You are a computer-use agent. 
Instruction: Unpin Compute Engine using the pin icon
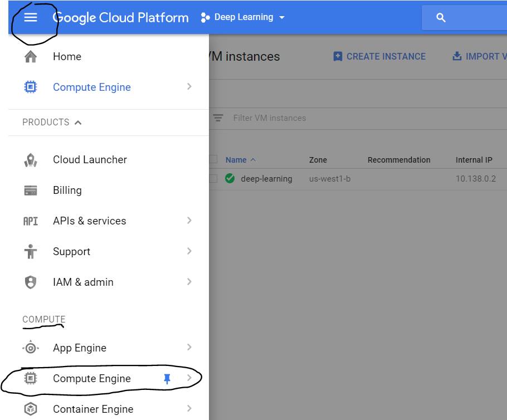[167, 379]
